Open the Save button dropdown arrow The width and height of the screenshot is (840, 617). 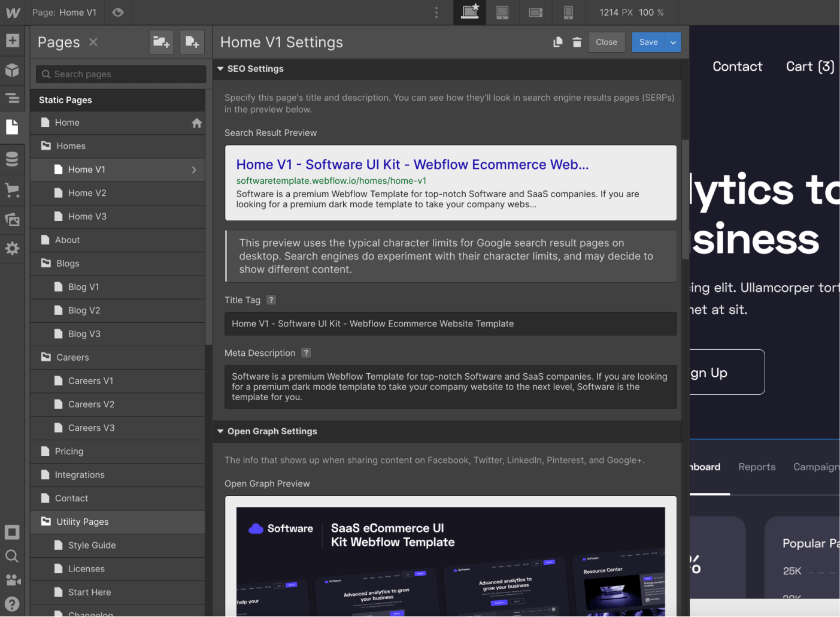point(672,42)
